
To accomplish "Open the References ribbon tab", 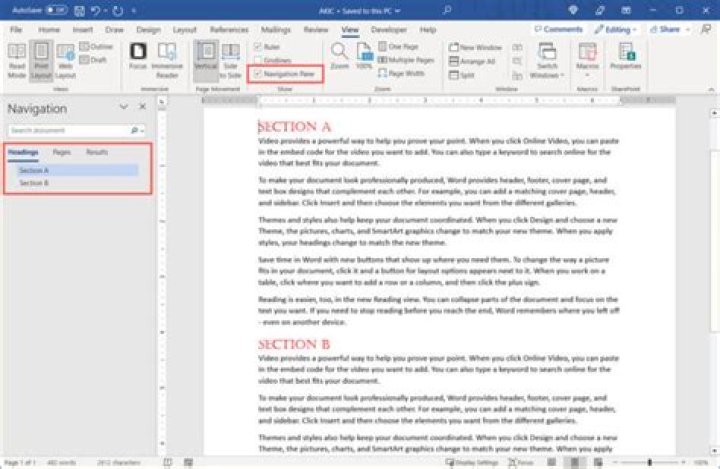I will [229, 30].
